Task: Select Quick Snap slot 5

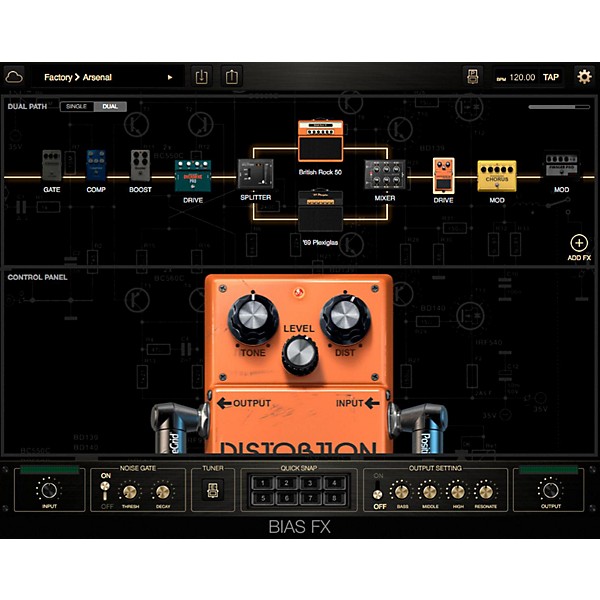Action: pos(262,498)
